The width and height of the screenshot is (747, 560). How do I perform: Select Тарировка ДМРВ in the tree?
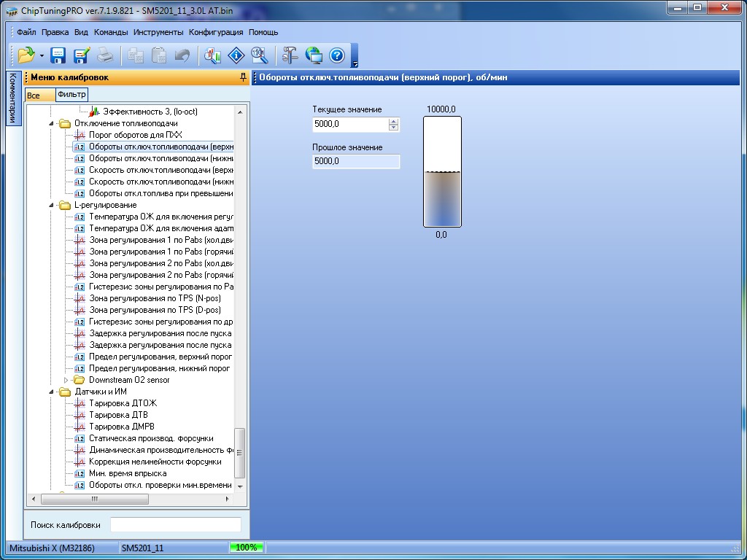tap(121, 427)
